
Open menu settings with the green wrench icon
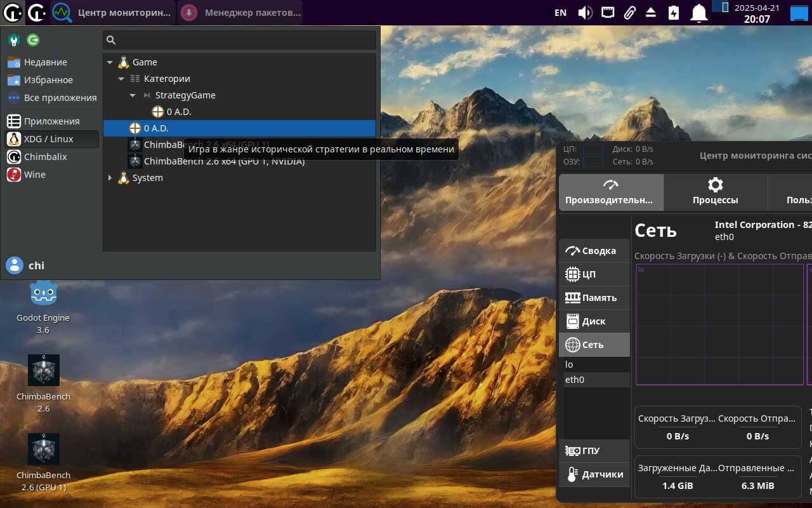13,41
